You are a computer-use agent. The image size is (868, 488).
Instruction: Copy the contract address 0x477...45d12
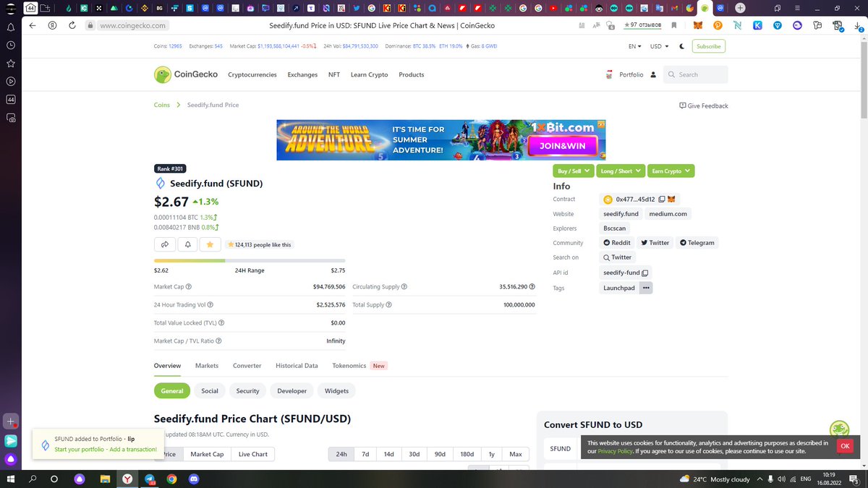(662, 200)
